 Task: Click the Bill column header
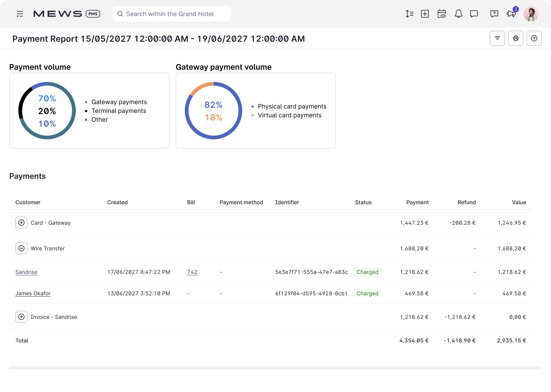tap(191, 202)
